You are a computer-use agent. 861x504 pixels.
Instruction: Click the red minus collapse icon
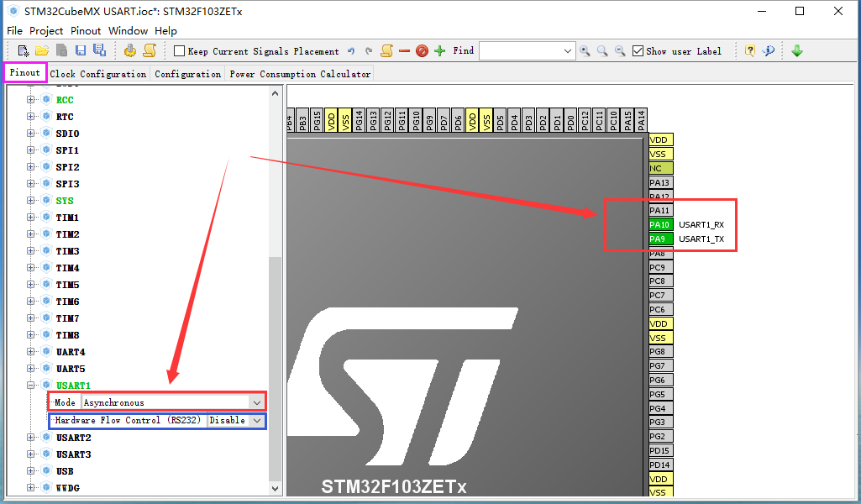click(x=405, y=51)
